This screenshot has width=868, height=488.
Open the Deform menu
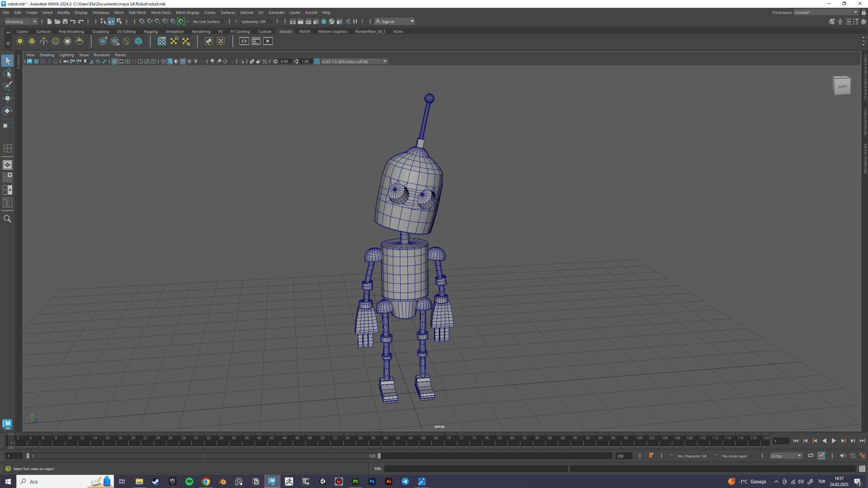[247, 12]
